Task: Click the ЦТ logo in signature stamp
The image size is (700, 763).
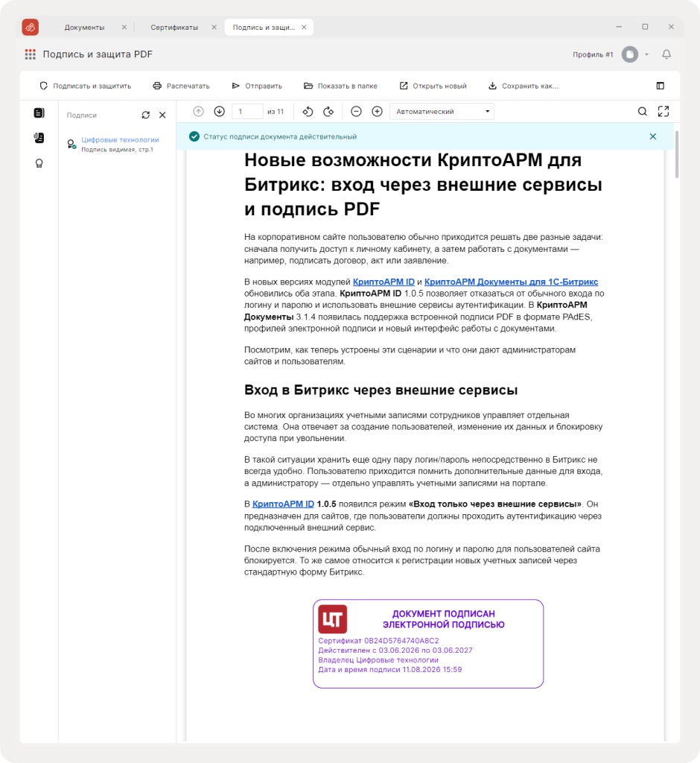Action: point(333,619)
